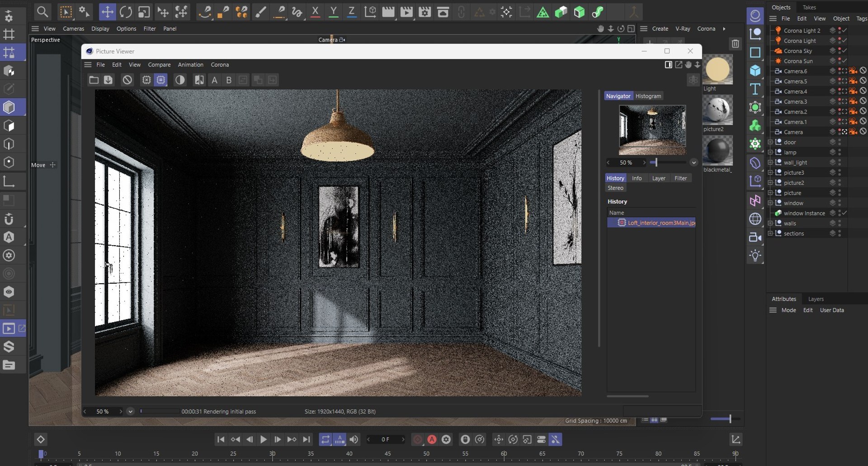The height and width of the screenshot is (466, 868).
Task: Expand the walls object hierarchy
Action: pyautogui.click(x=770, y=223)
